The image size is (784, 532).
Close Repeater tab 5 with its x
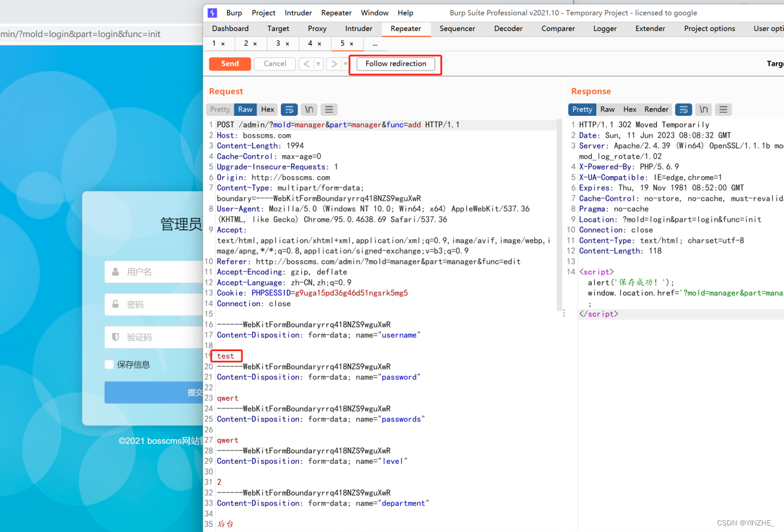[351, 44]
